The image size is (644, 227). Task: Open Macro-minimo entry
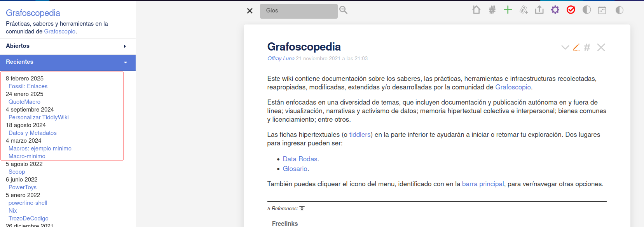[x=27, y=156]
